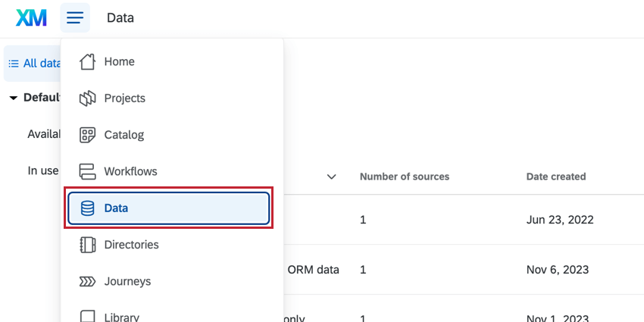This screenshot has height=322, width=644.
Task: Open the column sort chevron dropdown
Action: tap(331, 177)
